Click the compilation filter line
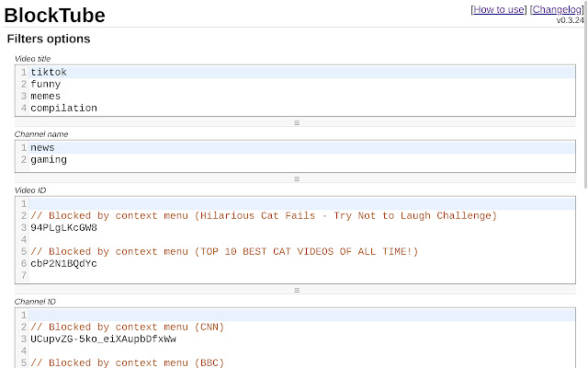Image resolution: width=588 pixels, height=368 pixels. click(63, 108)
